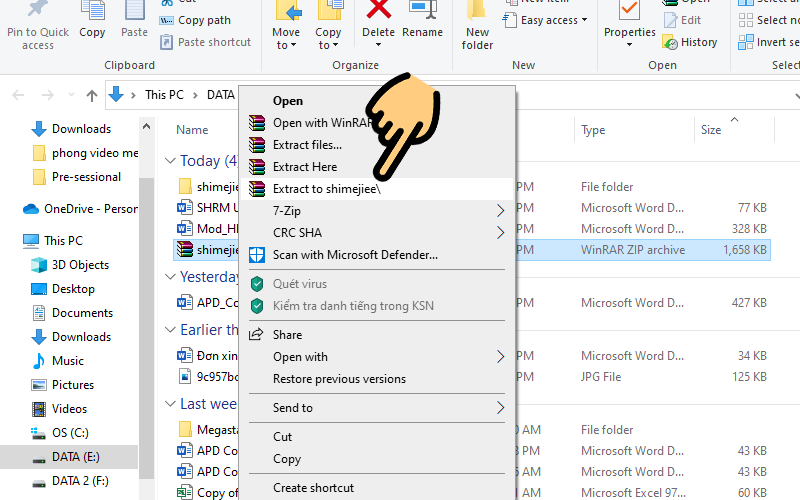Open the Easy access dropdown

pos(545,20)
